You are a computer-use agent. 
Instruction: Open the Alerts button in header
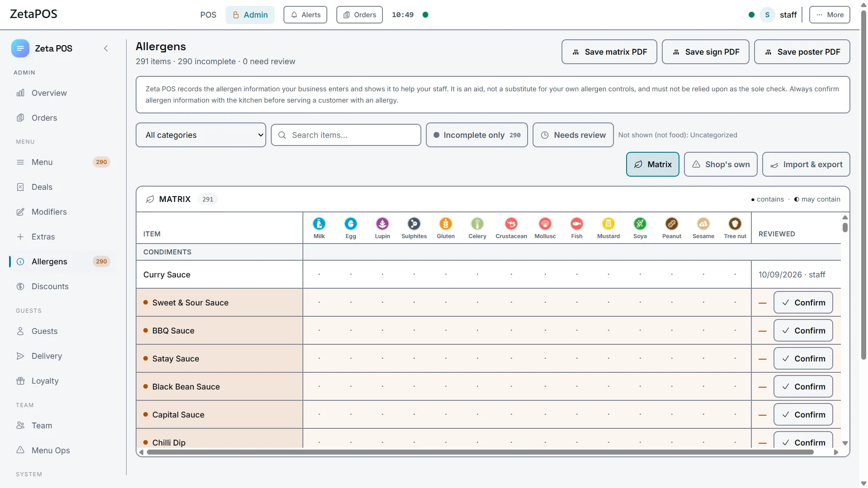pos(305,15)
